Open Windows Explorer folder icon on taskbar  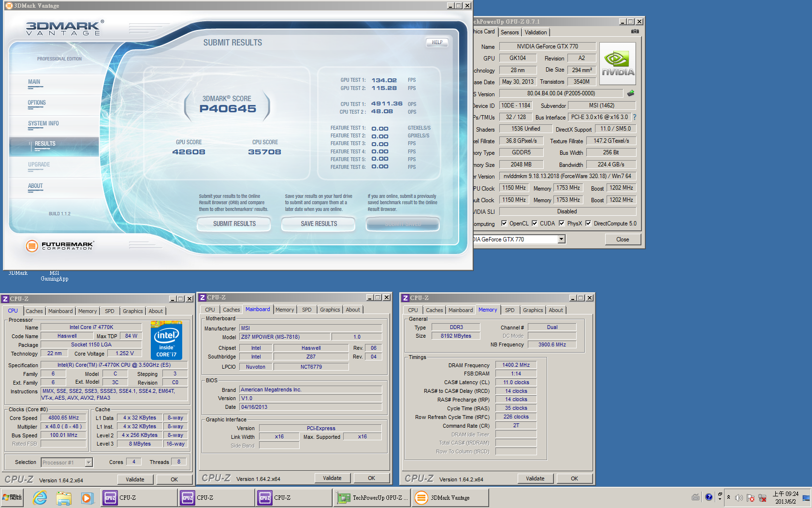(x=63, y=497)
